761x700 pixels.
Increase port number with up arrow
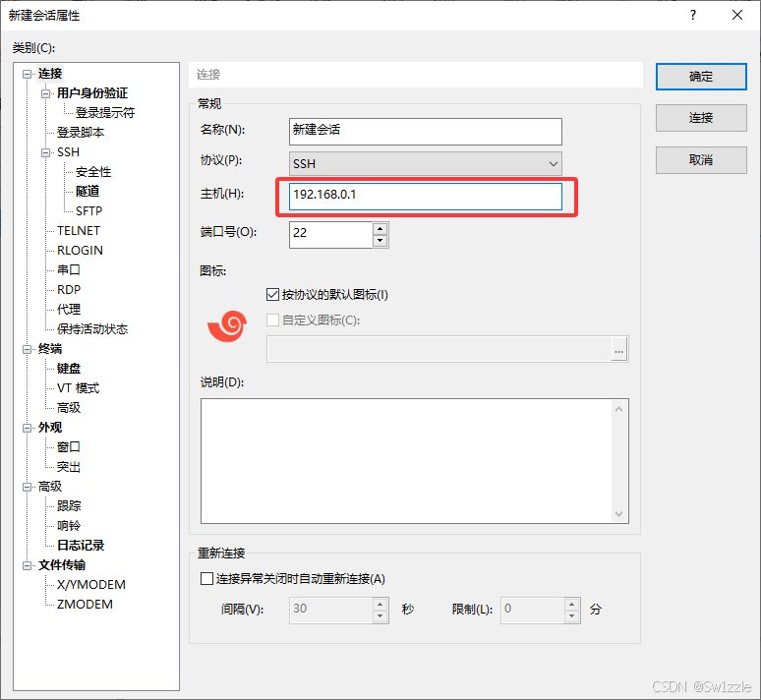pyautogui.click(x=380, y=229)
